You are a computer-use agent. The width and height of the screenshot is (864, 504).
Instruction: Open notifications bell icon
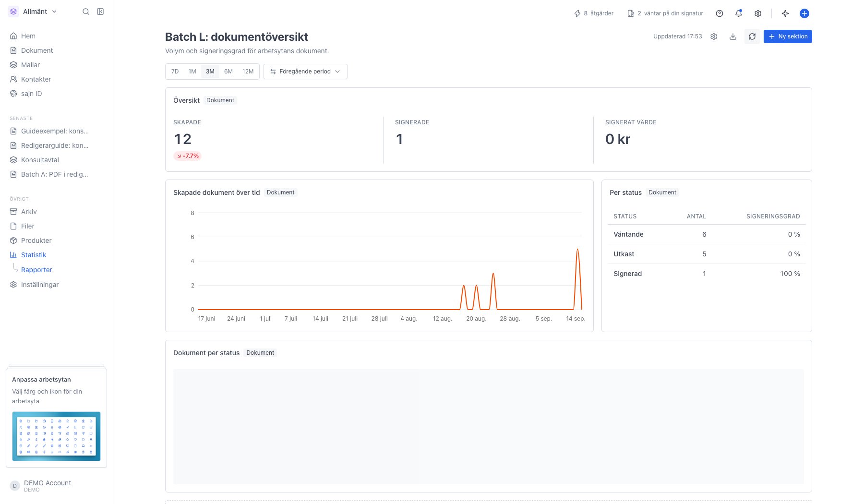click(739, 13)
